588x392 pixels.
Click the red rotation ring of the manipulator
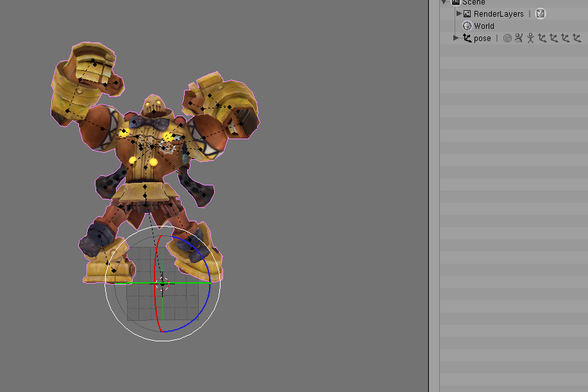pos(155,284)
